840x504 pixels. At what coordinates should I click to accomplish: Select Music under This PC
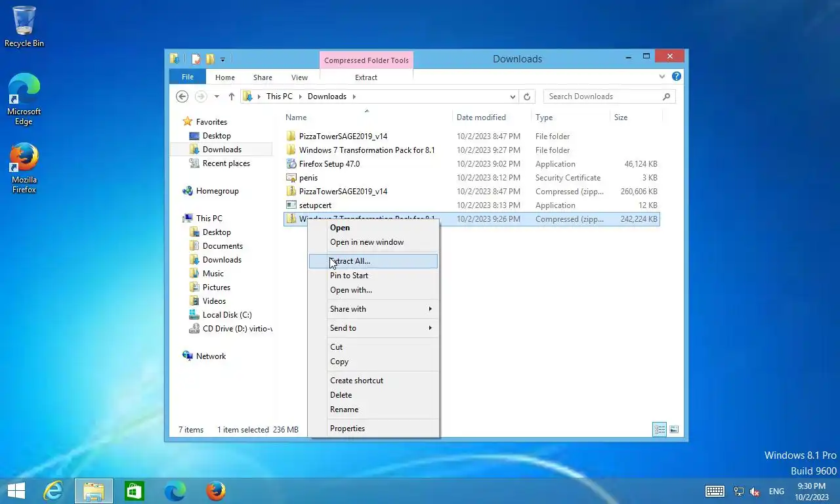tap(213, 274)
